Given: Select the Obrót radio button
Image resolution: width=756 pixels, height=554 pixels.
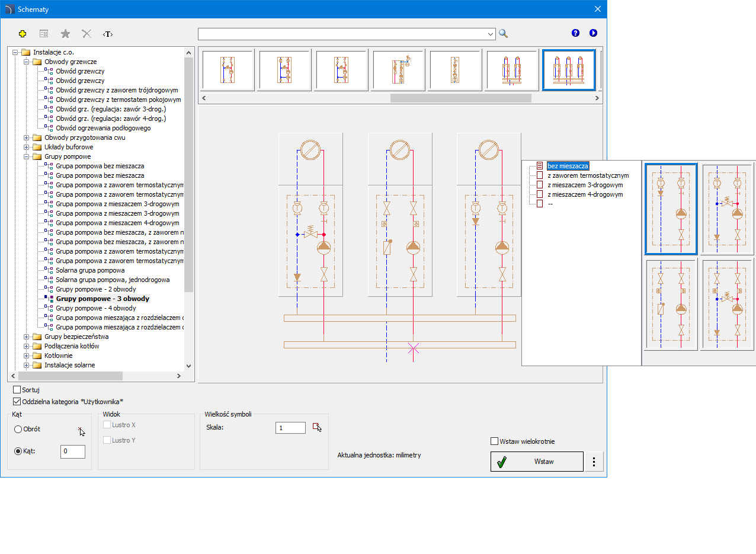Looking at the screenshot, I should [x=18, y=429].
